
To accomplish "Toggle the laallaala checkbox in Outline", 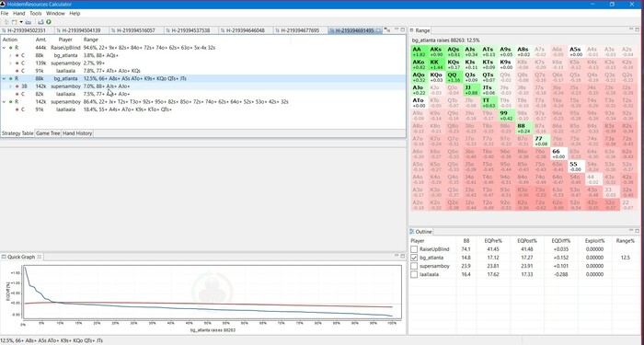I will (x=414, y=274).
